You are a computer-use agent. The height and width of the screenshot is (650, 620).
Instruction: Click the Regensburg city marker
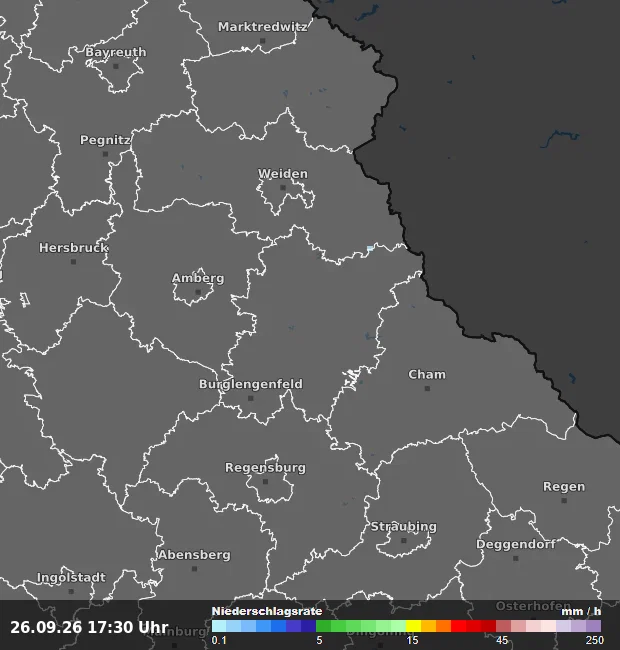pos(265,481)
